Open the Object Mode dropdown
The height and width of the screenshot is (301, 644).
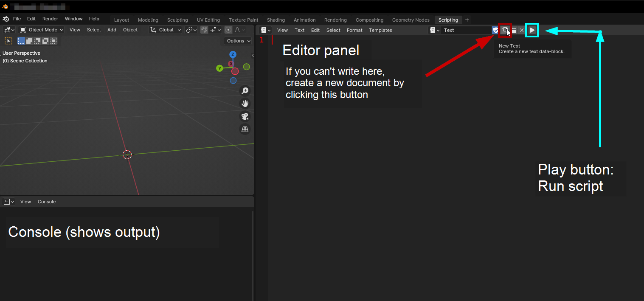coord(42,30)
